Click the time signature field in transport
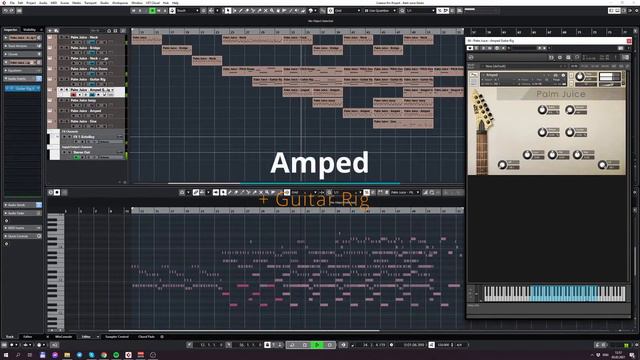The width and height of the screenshot is (640, 360). pos(459,345)
